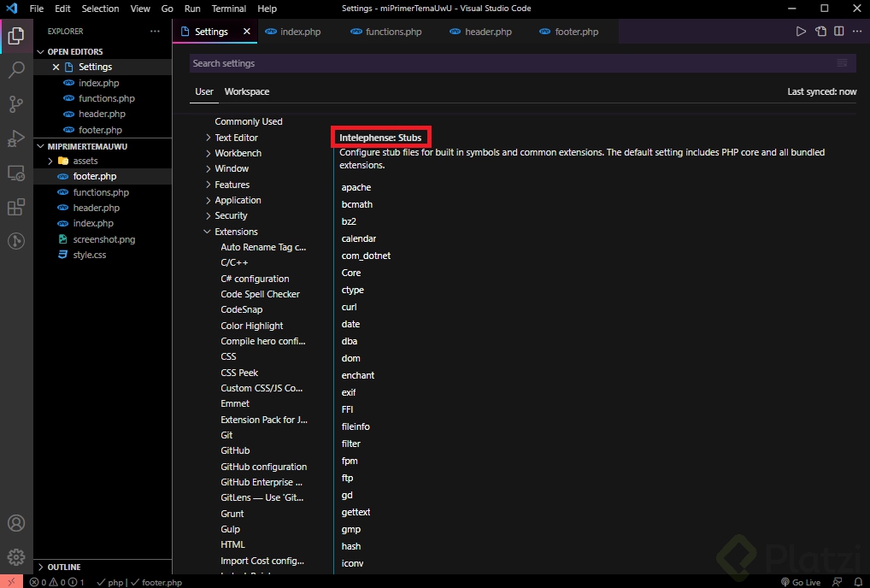
Task: Select the fileinfo stub entry
Action: (x=356, y=426)
